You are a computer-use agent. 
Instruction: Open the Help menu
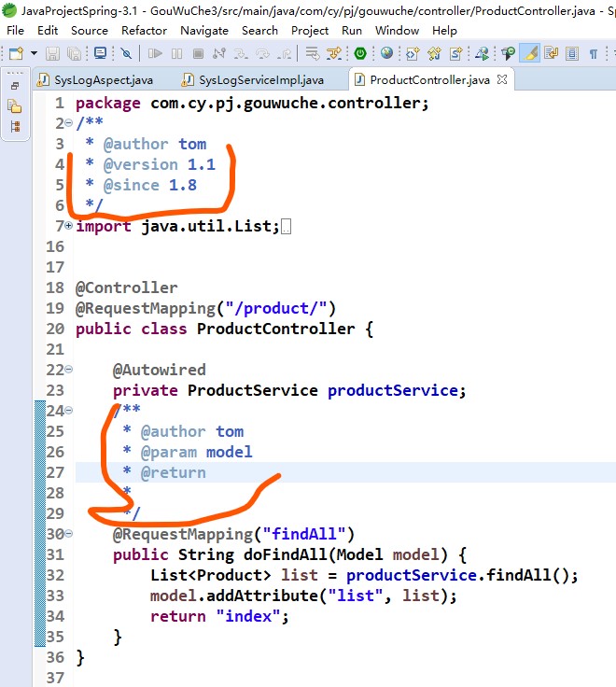coord(444,30)
